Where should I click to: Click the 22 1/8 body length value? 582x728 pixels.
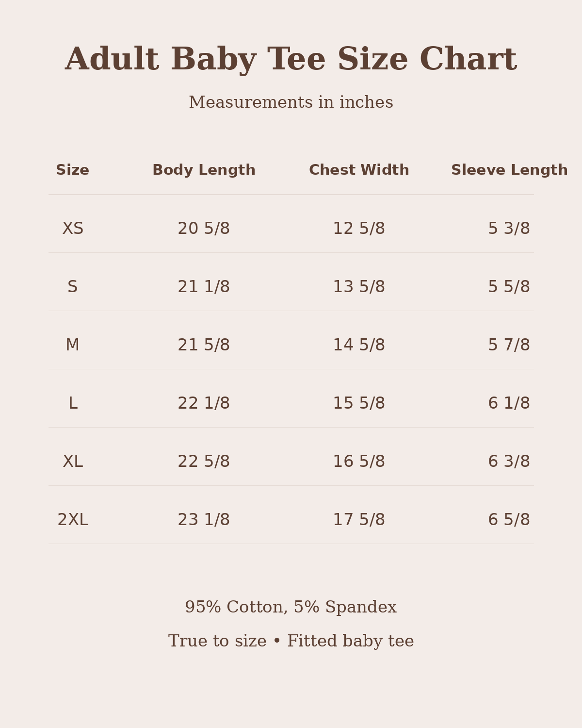point(204,403)
